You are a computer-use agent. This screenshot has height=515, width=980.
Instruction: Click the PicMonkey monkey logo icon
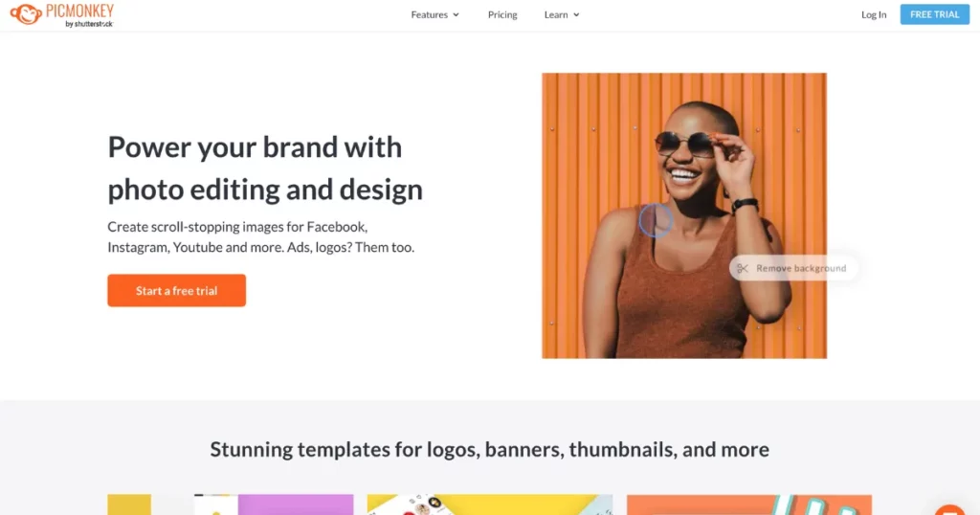[x=26, y=14]
